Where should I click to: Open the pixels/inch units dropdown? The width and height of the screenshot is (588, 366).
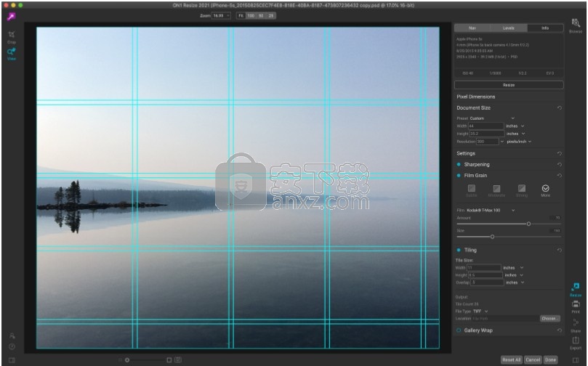click(519, 142)
